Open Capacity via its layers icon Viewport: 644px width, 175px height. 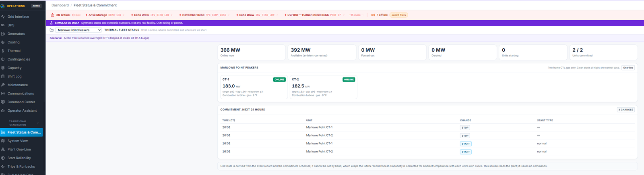point(3,68)
